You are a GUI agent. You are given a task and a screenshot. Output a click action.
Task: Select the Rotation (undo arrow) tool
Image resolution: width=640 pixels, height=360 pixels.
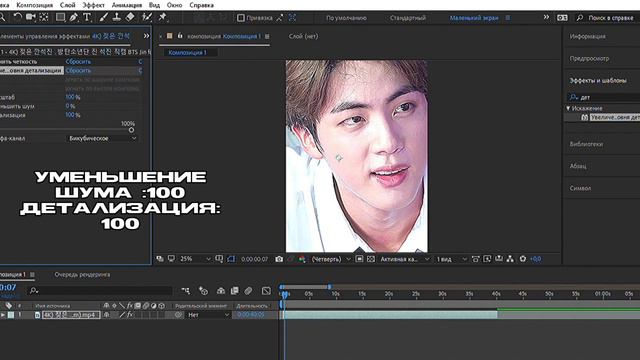18,17
